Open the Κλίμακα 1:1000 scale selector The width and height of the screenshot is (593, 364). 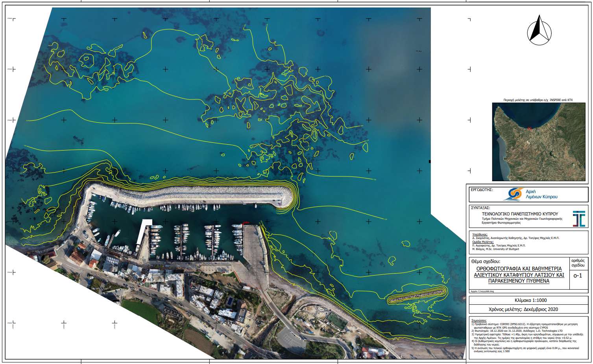click(527, 301)
